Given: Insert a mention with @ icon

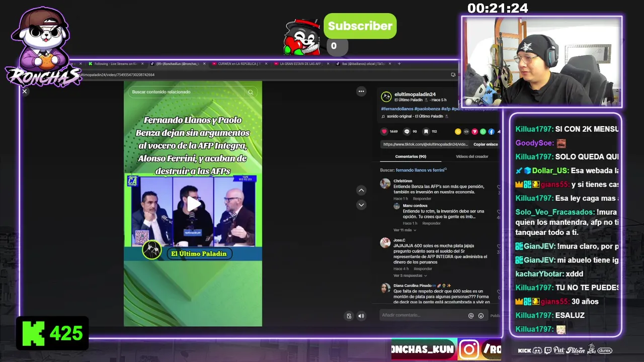Looking at the screenshot, I should tap(471, 316).
